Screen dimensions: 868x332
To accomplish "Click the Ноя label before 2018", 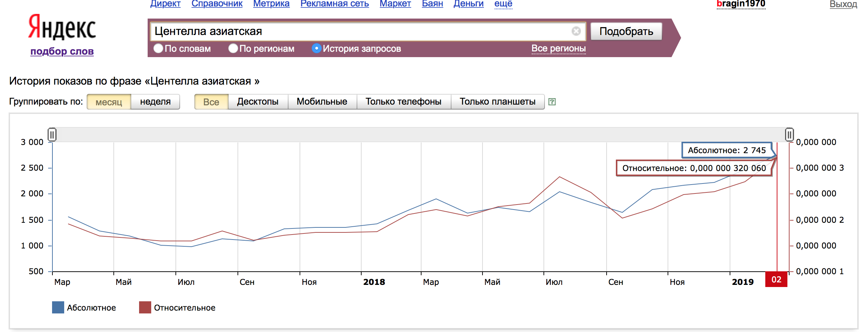I will pos(309,282).
